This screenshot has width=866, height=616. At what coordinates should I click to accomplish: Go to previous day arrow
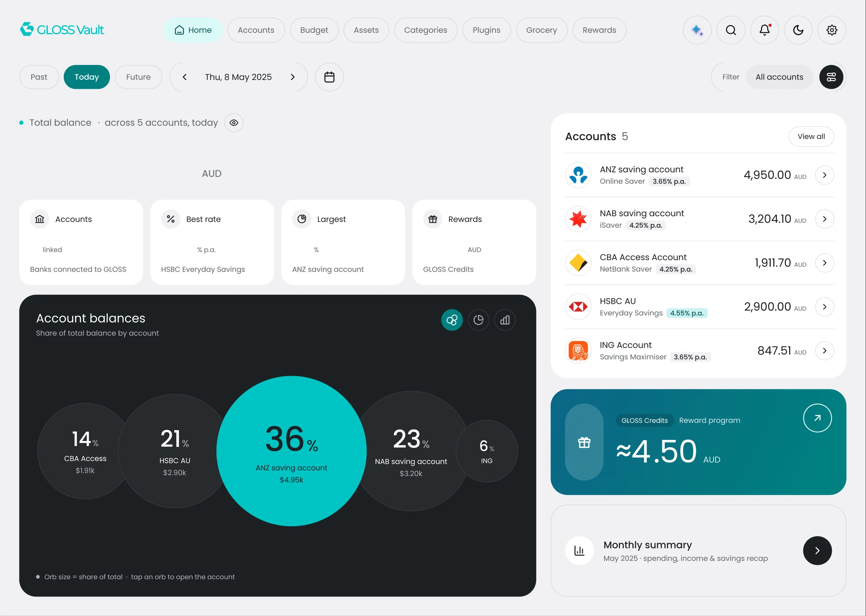click(x=185, y=77)
